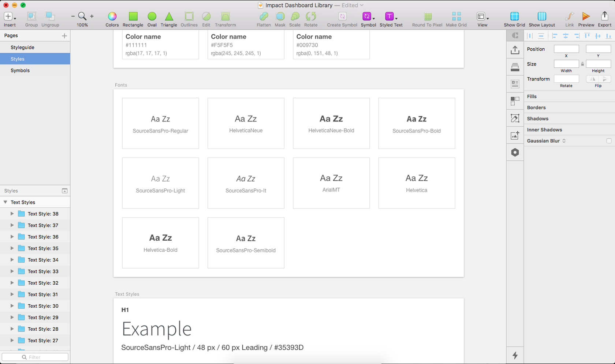Apply the Mask tool
The image size is (615, 364).
[280, 16]
